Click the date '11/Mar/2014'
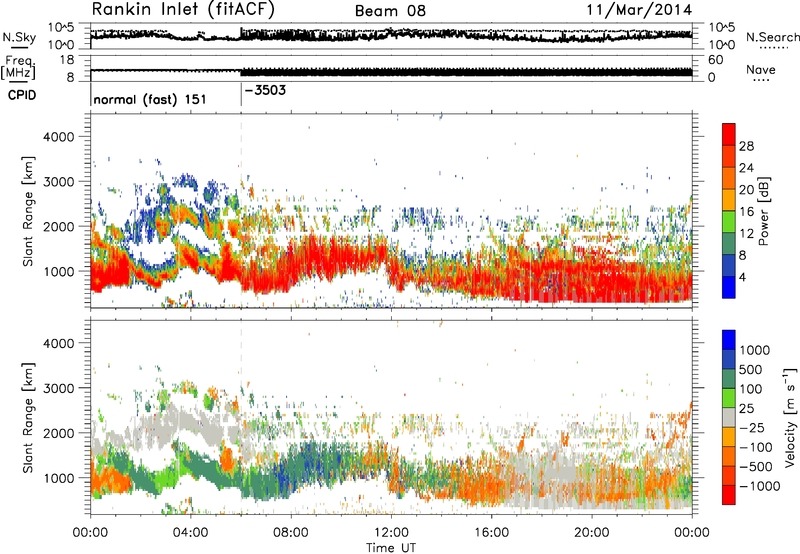 pyautogui.click(x=639, y=10)
